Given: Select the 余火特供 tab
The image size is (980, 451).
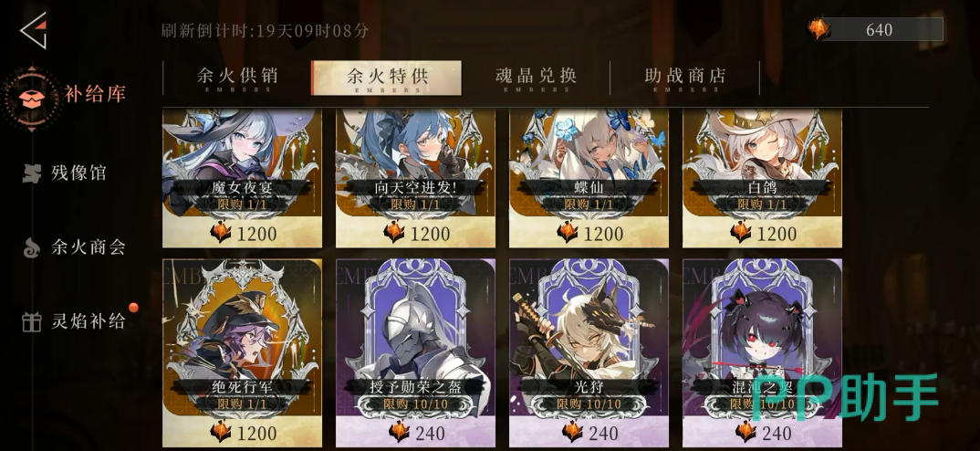Looking at the screenshot, I should (386, 79).
